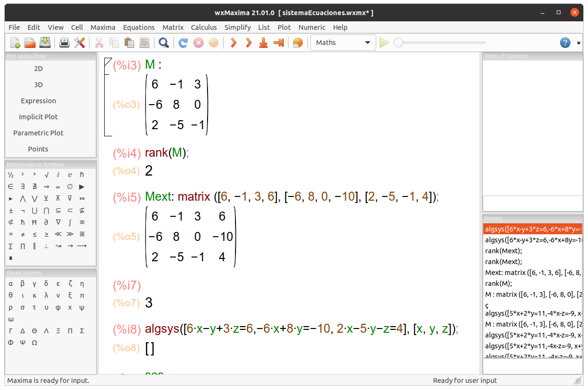Cut selection using the scissors icon
The image size is (588, 390).
(100, 43)
